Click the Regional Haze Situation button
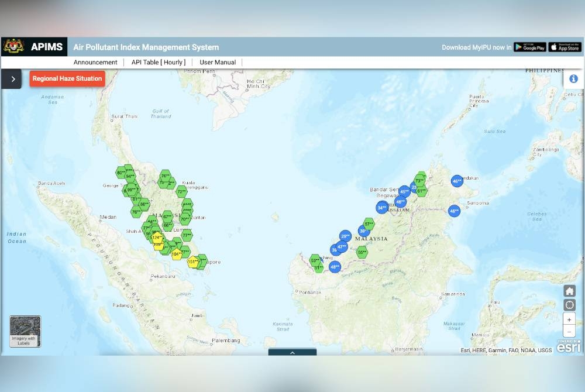 (x=67, y=78)
